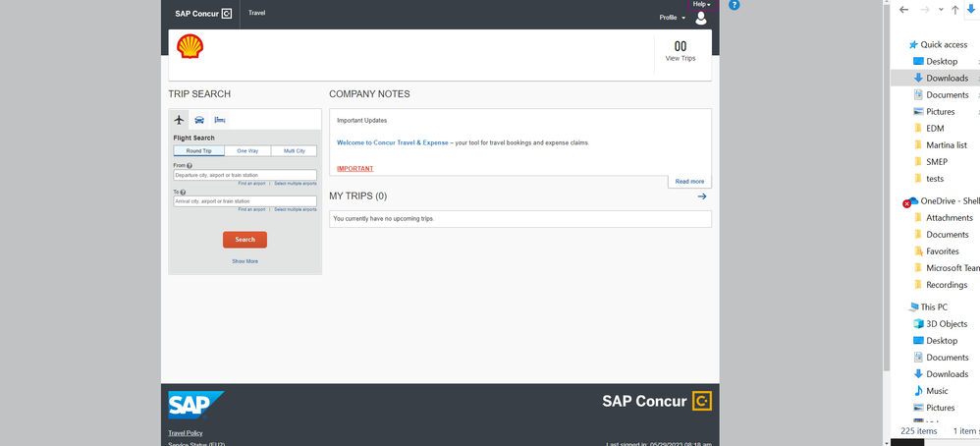Open the To field help question icon

184,192
